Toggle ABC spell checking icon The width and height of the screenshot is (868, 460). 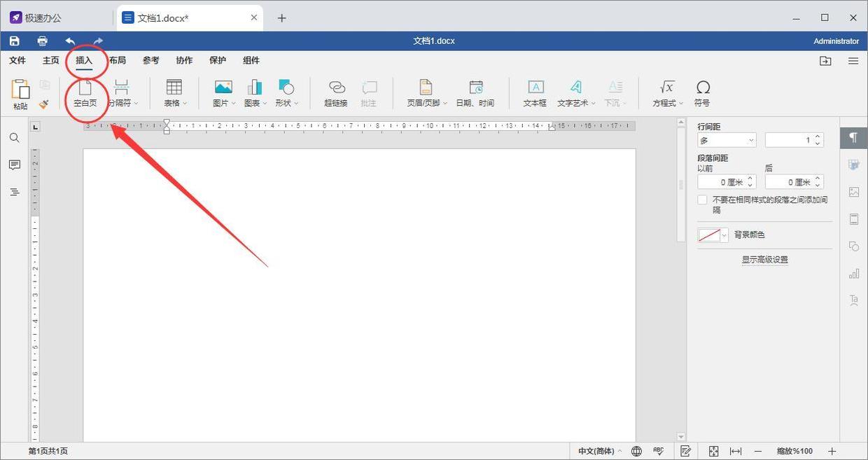[658, 451]
